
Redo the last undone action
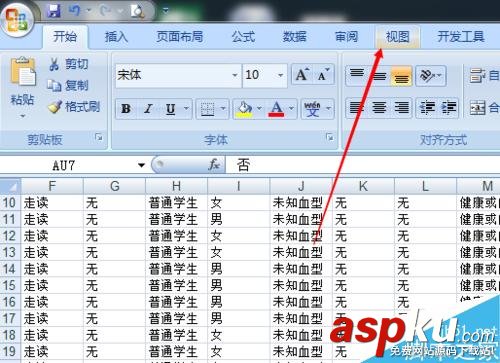[105, 11]
